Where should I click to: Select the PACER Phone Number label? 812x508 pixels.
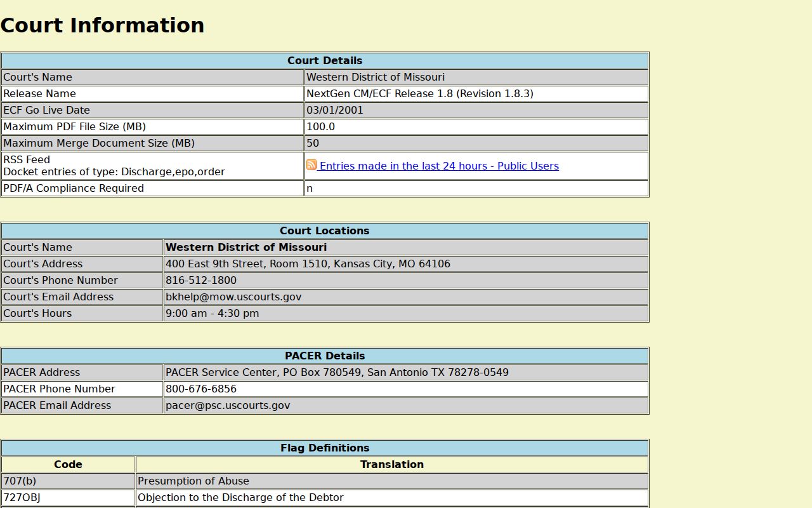(59, 389)
